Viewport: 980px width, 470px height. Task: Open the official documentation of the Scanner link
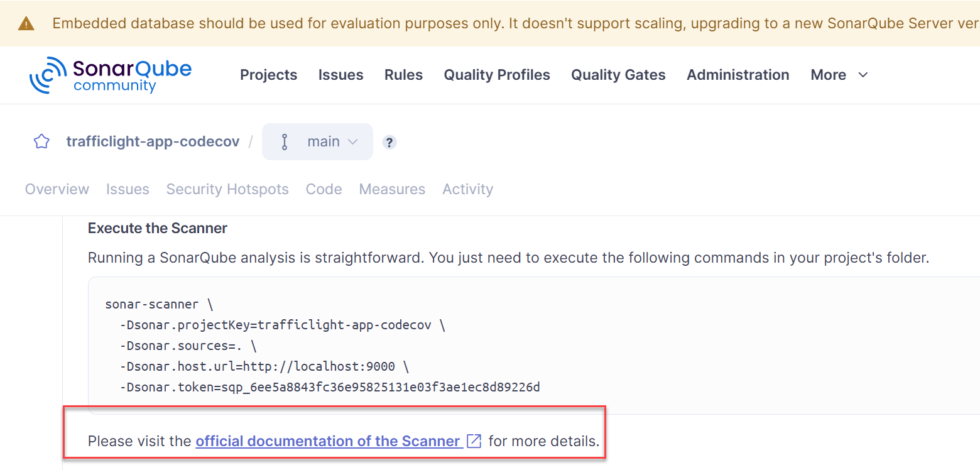(329, 441)
